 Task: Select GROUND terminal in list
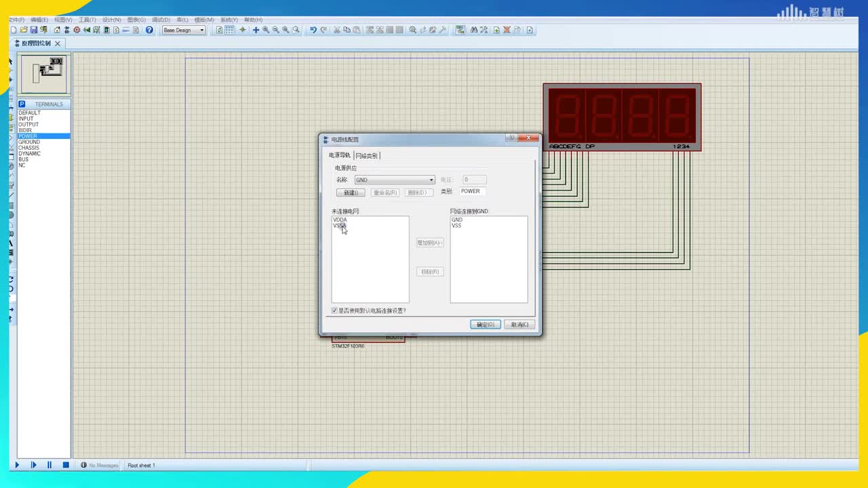(43, 142)
